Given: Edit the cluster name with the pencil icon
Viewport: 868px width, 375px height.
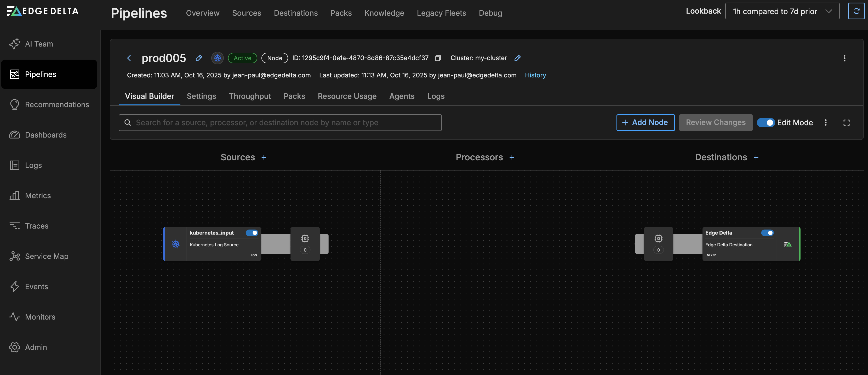Looking at the screenshot, I should tap(517, 58).
